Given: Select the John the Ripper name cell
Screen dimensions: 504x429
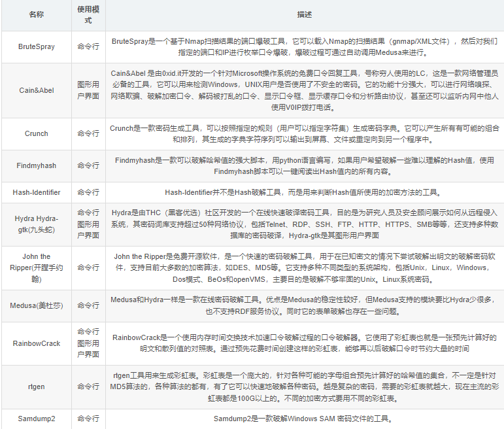Looking at the screenshot, I should (37, 267).
